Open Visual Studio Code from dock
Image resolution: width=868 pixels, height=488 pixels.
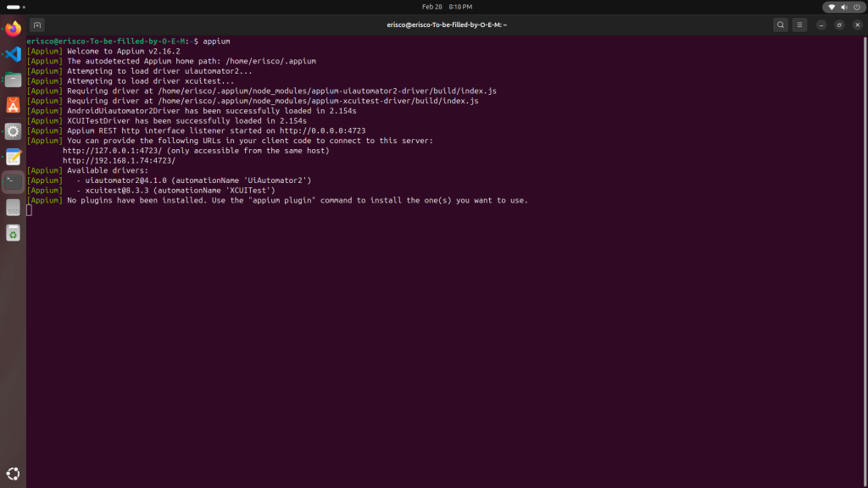pos(13,54)
